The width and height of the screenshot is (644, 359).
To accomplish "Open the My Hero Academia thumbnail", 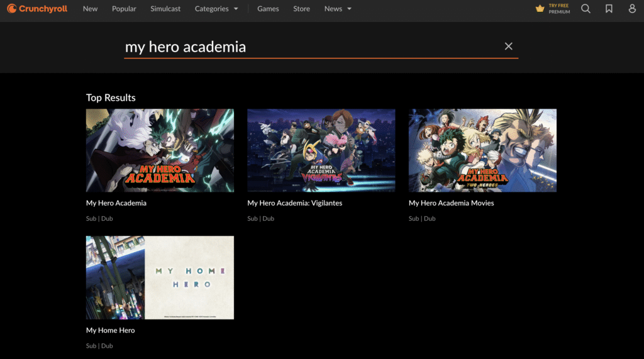I will (x=160, y=150).
